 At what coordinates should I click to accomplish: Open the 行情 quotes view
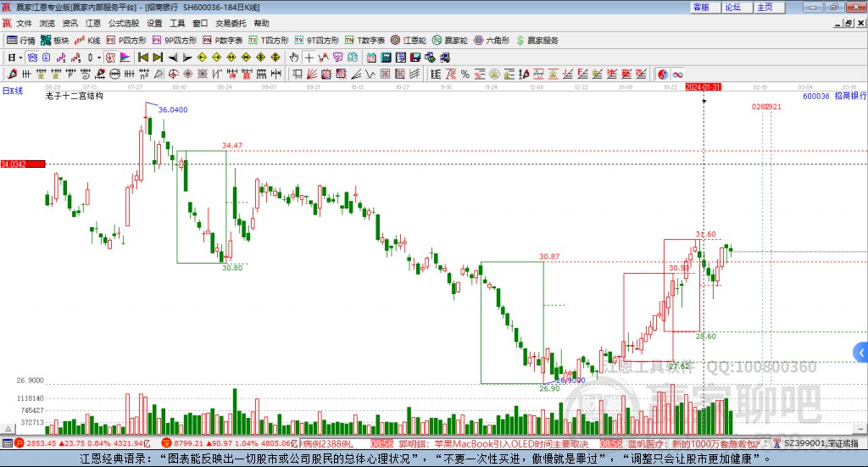[x=20, y=41]
